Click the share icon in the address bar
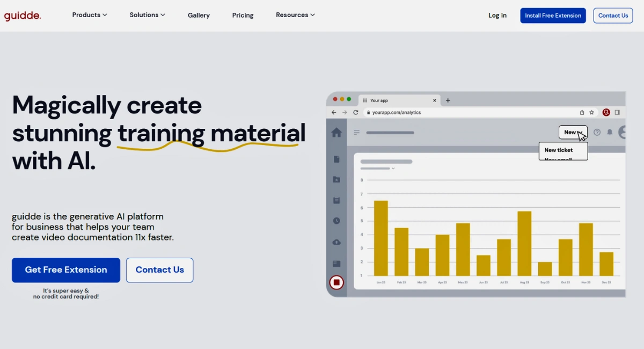The height and width of the screenshot is (349, 644). tap(582, 112)
